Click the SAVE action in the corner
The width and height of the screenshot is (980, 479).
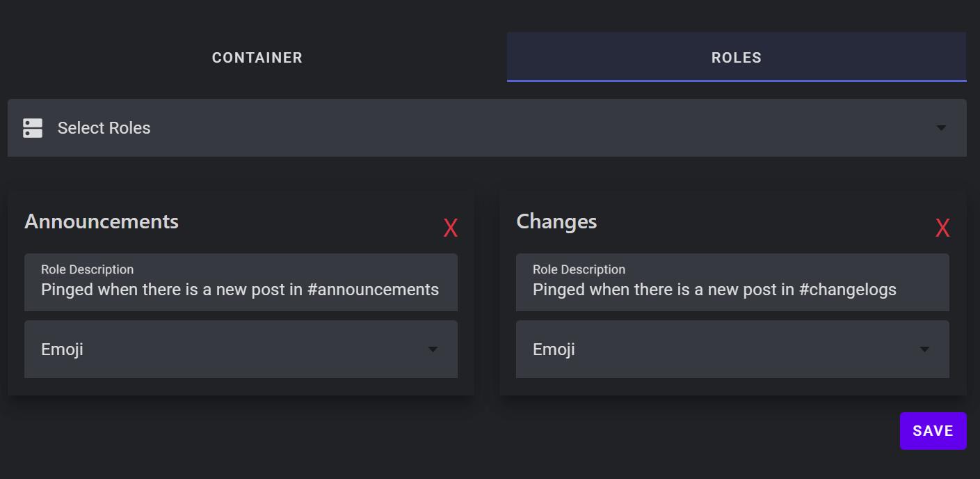[x=933, y=430]
